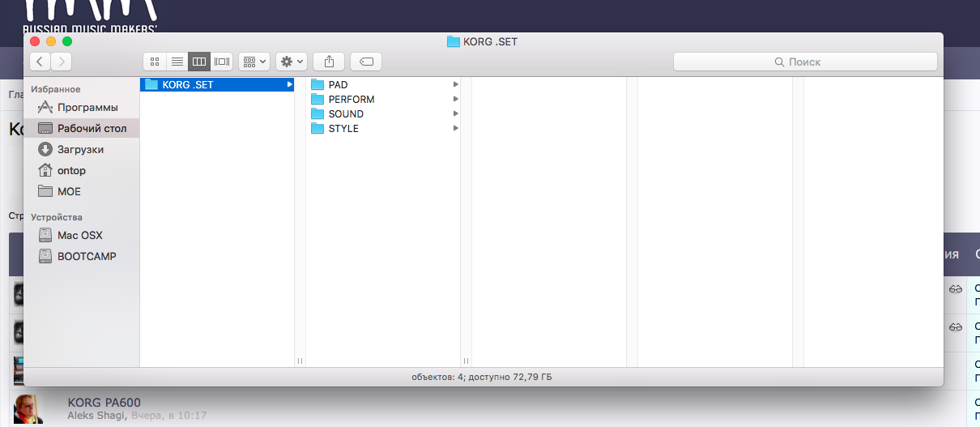
Task: Close the Finder window with red button
Action: point(35,41)
